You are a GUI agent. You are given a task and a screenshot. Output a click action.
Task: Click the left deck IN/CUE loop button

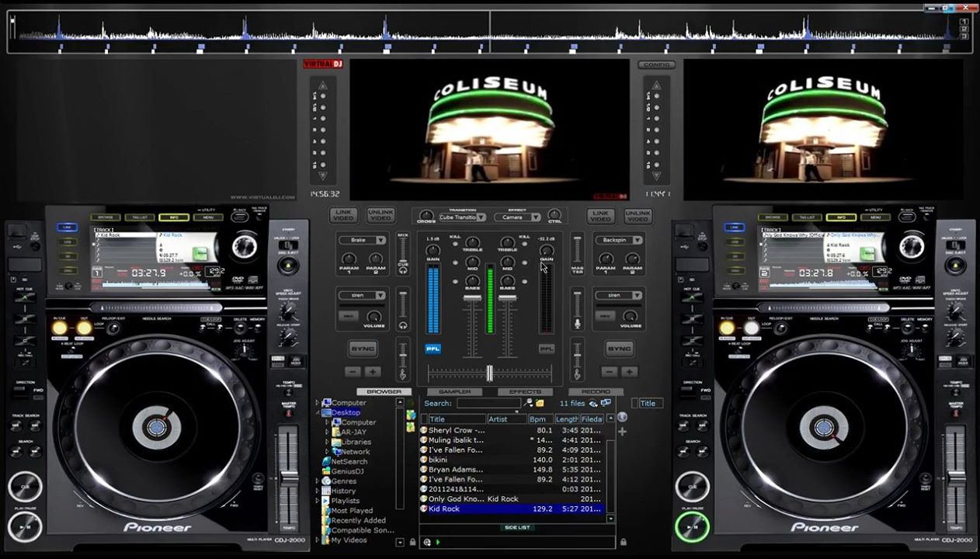pos(60,328)
